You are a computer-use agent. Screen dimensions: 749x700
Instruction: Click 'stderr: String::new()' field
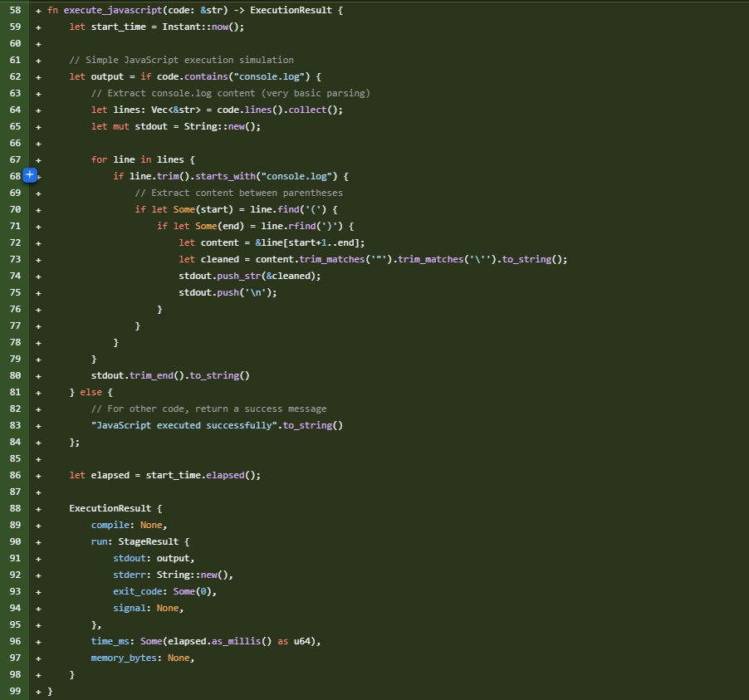173,575
